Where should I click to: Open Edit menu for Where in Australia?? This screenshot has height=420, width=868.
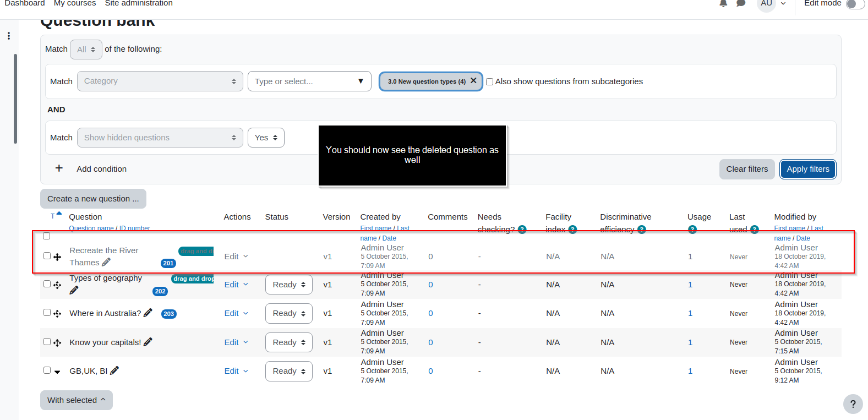[x=236, y=313]
